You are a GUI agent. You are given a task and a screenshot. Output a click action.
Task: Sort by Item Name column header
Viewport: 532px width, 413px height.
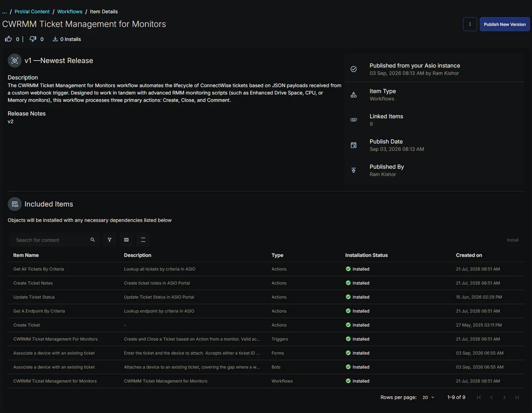pos(26,255)
